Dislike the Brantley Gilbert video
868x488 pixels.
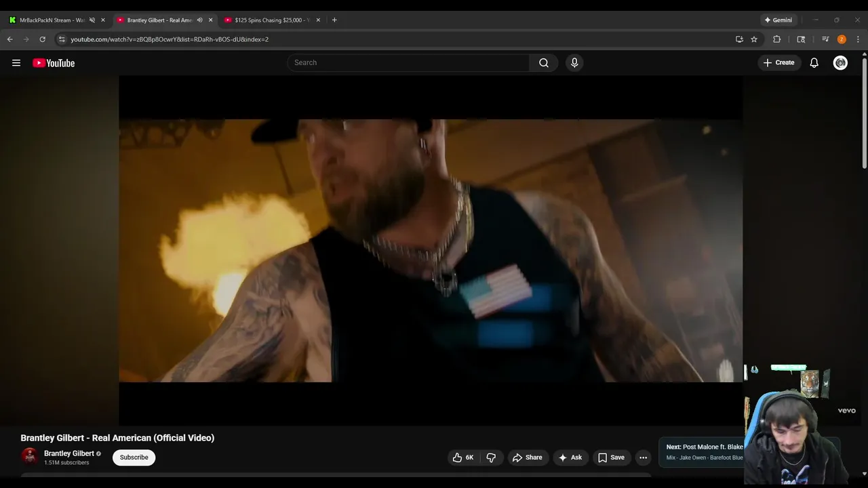click(x=491, y=457)
